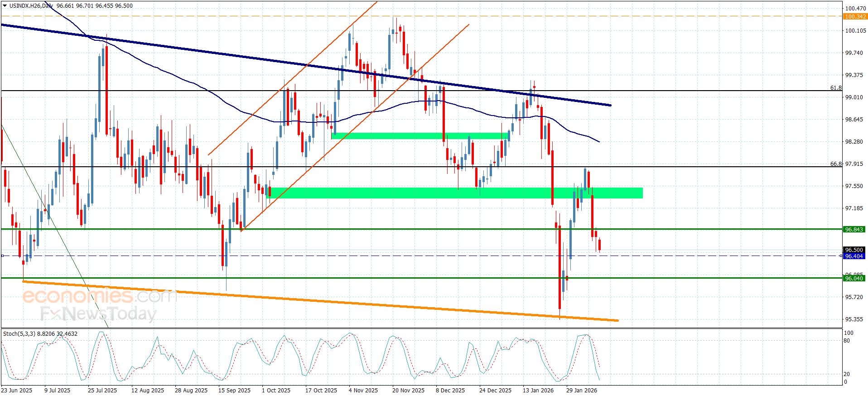This screenshot has height=396, width=868.
Task: Click the 29 Jan 2026 date label
Action: pyautogui.click(x=582, y=391)
